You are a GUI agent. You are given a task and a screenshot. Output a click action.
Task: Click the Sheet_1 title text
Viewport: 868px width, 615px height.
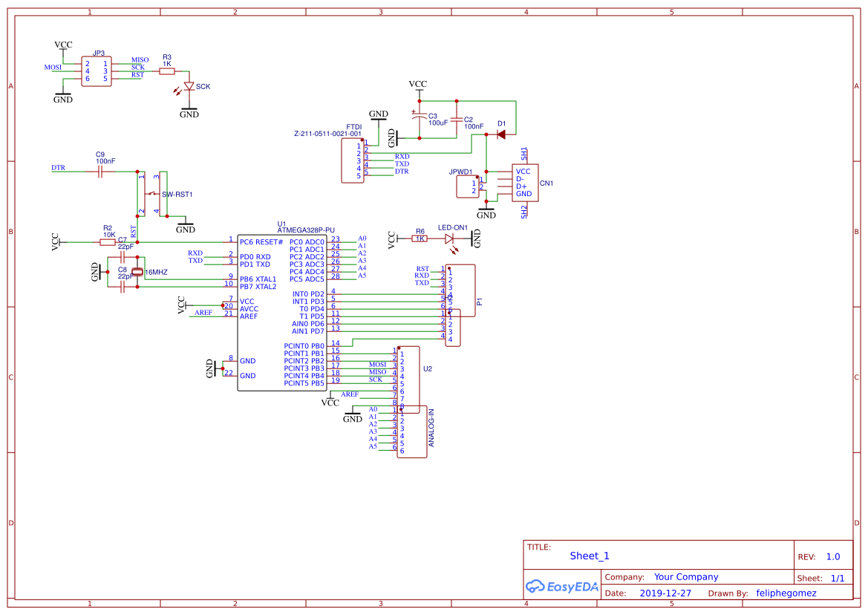point(589,556)
